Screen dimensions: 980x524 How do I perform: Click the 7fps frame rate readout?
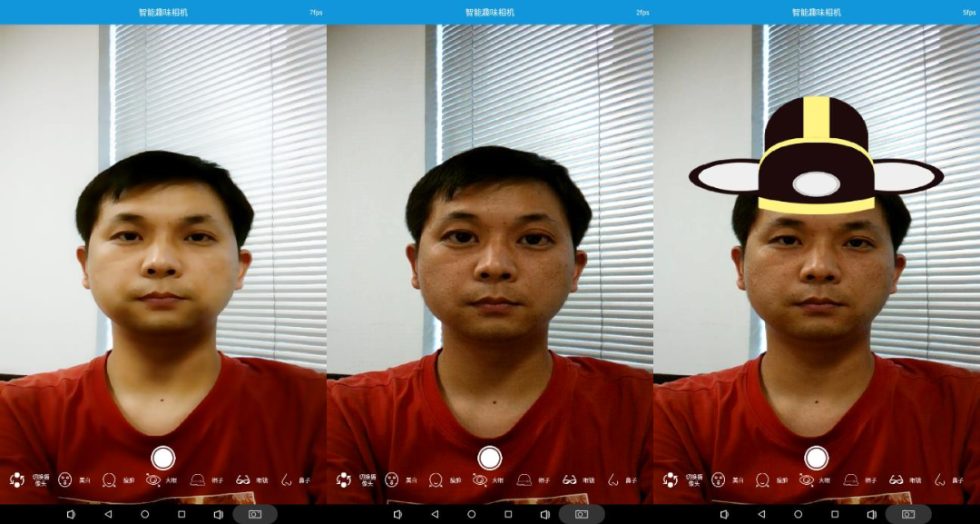coord(316,13)
